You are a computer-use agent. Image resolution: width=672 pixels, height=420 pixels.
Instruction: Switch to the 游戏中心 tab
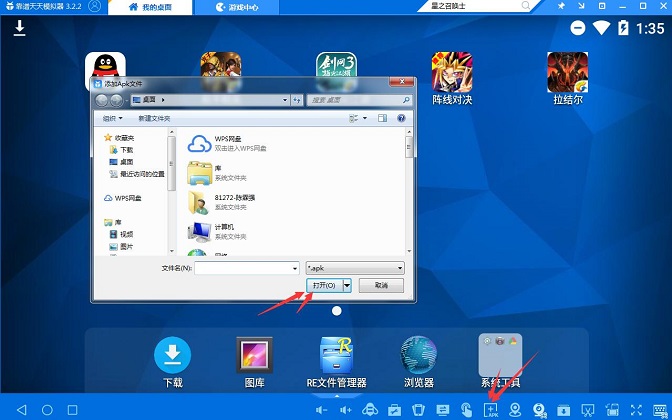coord(237,7)
